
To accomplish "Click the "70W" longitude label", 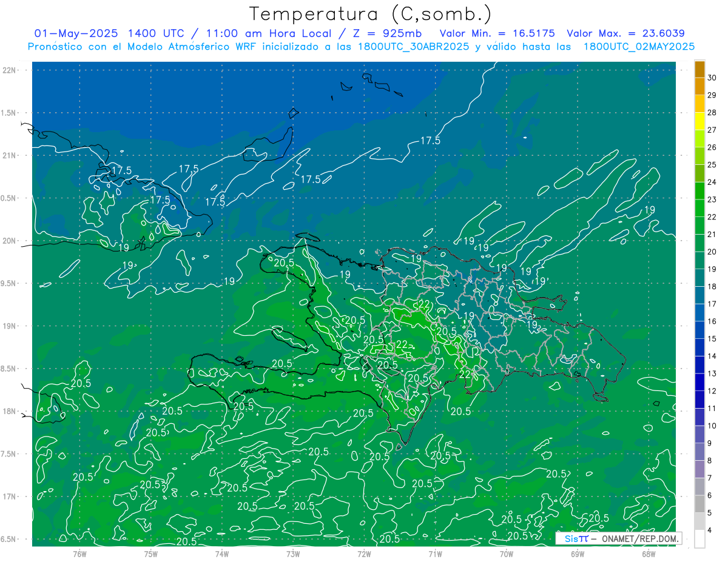I will 507,554.
